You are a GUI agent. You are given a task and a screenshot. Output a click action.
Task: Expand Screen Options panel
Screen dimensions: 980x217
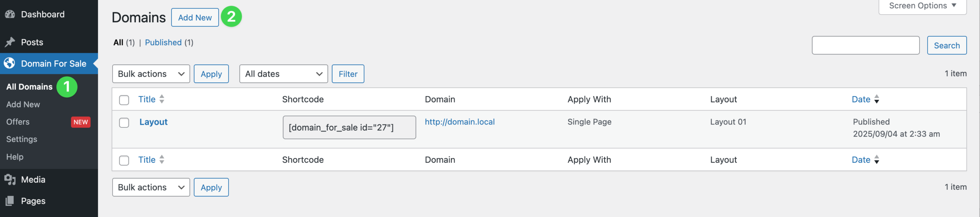(x=923, y=6)
